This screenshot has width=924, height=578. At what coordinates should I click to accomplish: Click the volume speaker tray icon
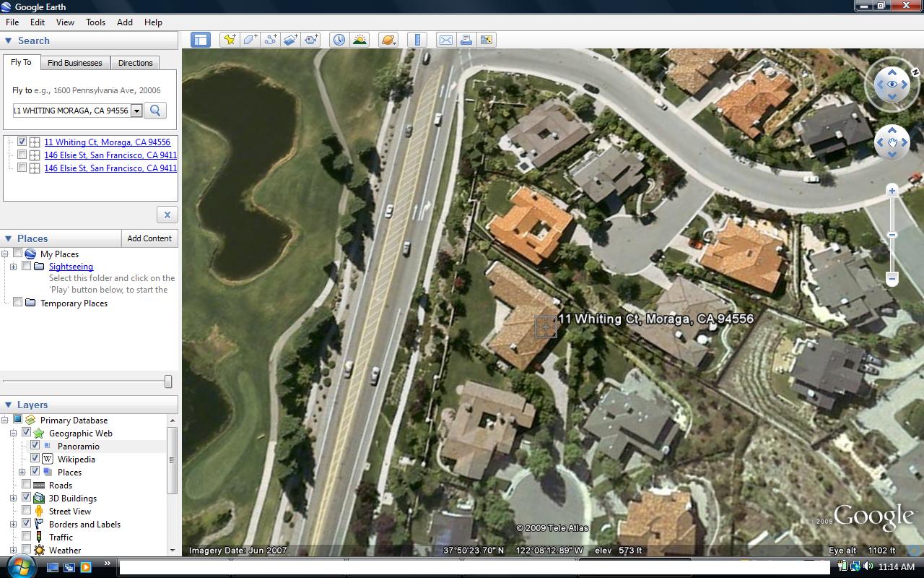pos(868,566)
